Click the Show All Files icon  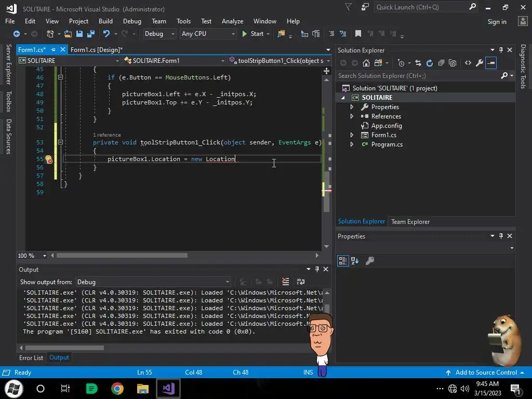453,63
